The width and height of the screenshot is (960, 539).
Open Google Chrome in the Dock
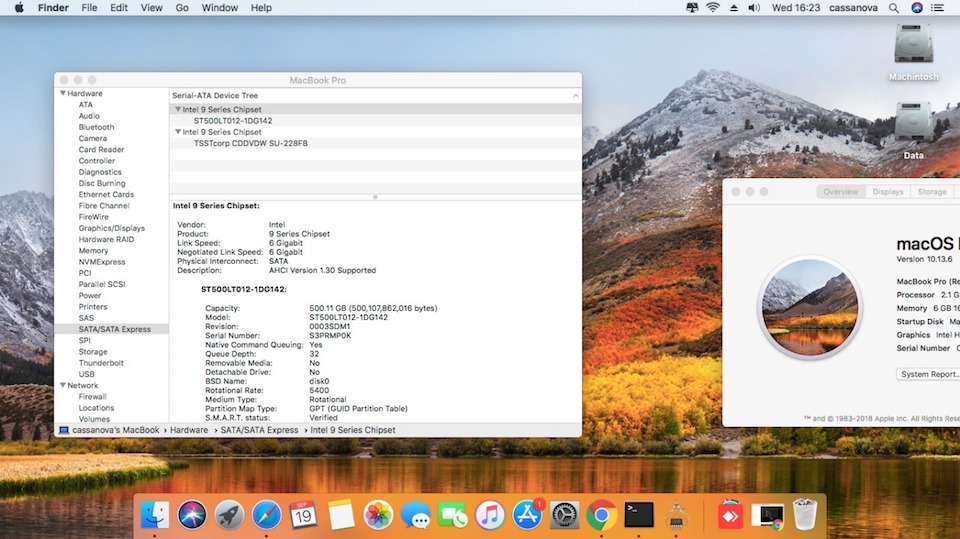(x=601, y=515)
